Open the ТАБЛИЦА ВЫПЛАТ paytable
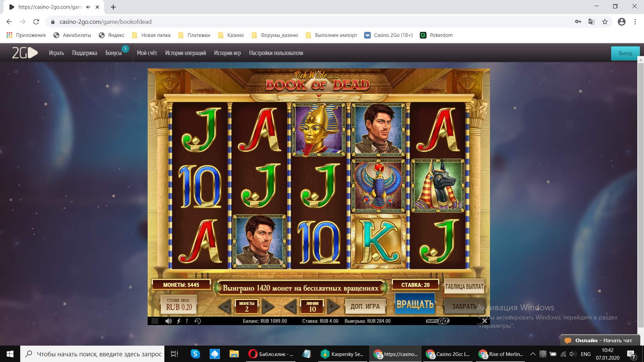Screen dimensions: 644x362 pyautogui.click(x=464, y=287)
